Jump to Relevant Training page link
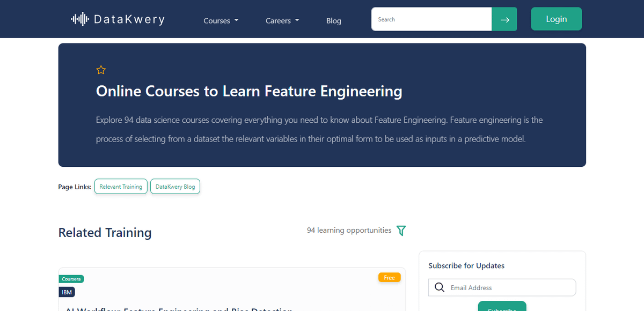Image resolution: width=644 pixels, height=311 pixels. click(121, 187)
